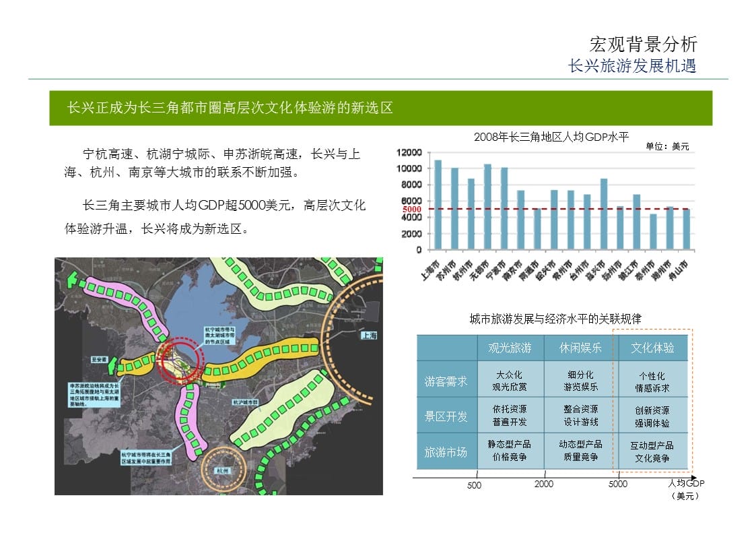Click the 8000 y-axis value
Viewport: 756px width, 535px height.
point(411,184)
